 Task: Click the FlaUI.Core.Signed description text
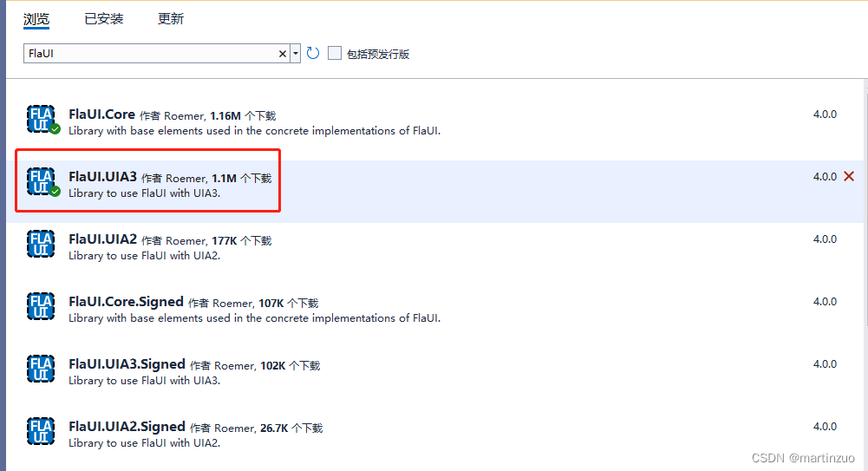[255, 318]
